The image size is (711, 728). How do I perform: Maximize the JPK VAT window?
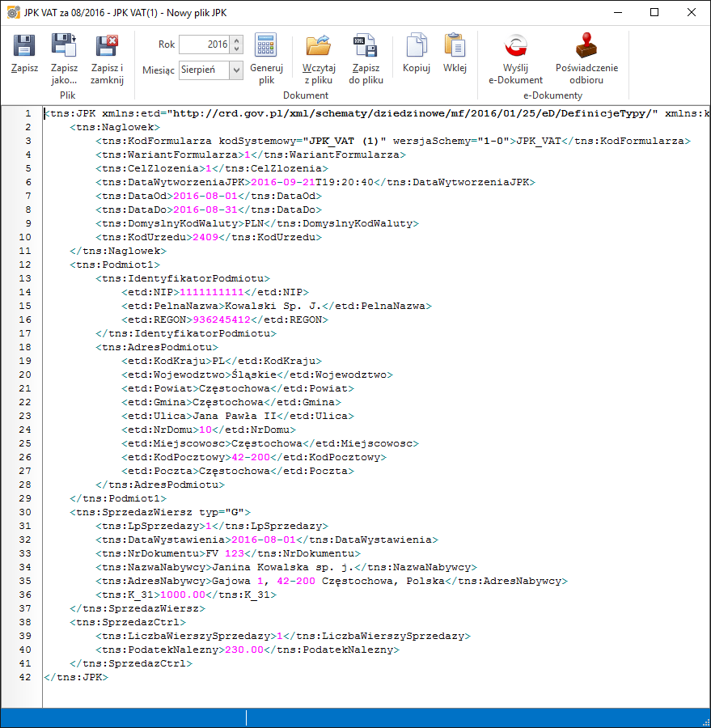pos(654,12)
